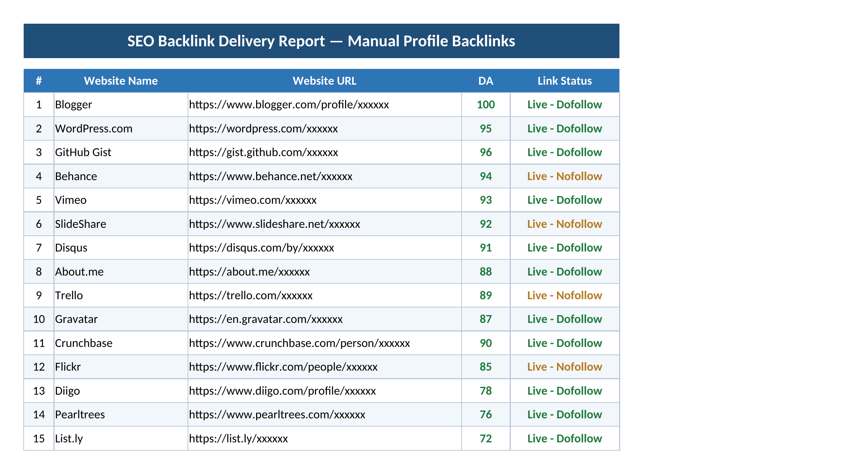This screenshot has height=456, width=868.
Task: Select the wordpress.com URL cell
Action: pyautogui.click(x=325, y=128)
